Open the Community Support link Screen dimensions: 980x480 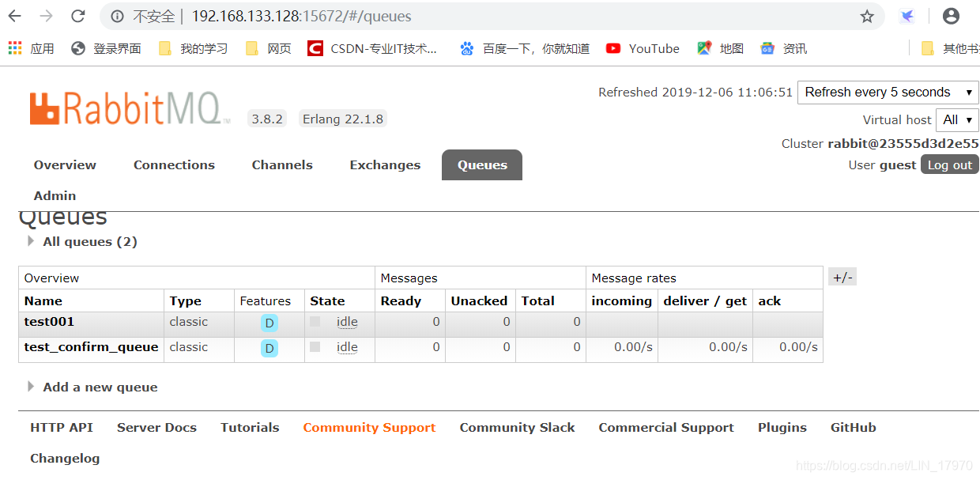[369, 428]
